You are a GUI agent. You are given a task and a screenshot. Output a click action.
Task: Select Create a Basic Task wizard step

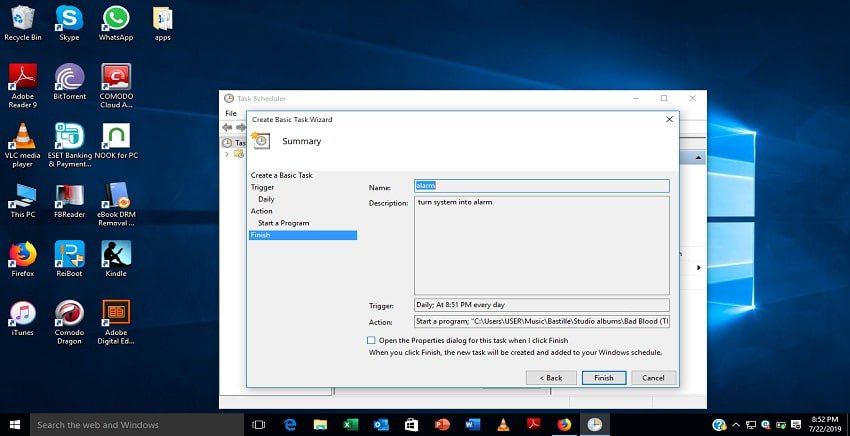[281, 175]
